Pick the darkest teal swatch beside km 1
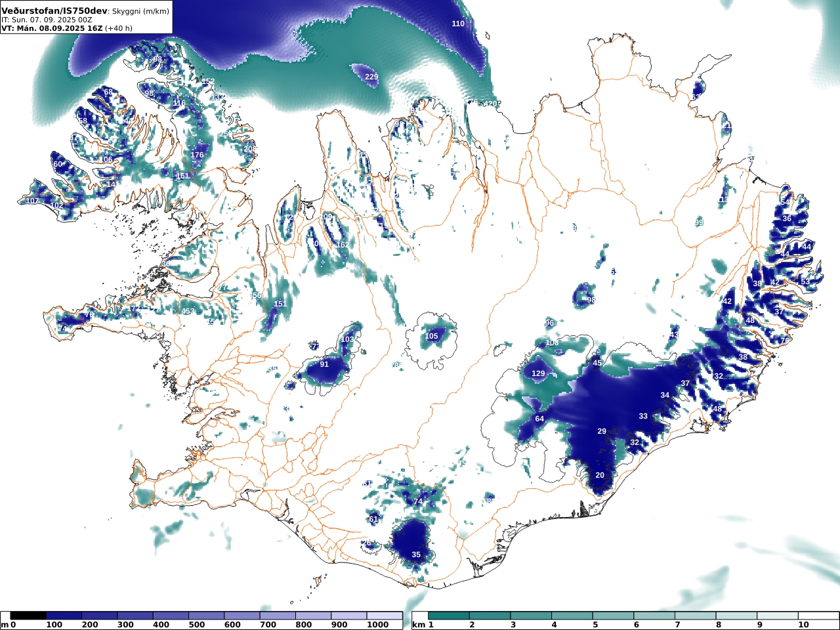Screen dimensions: 840x630 click(x=448, y=616)
